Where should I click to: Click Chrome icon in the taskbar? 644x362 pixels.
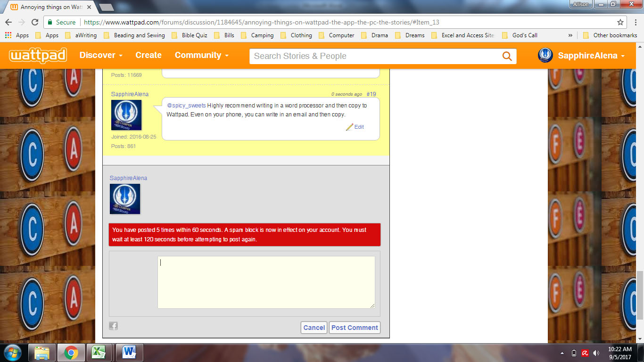71,353
